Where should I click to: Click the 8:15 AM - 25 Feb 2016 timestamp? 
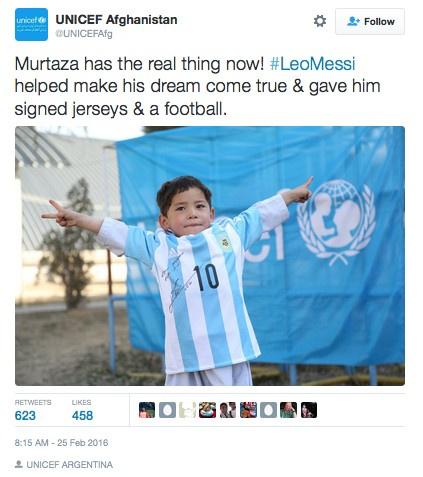click(x=62, y=443)
